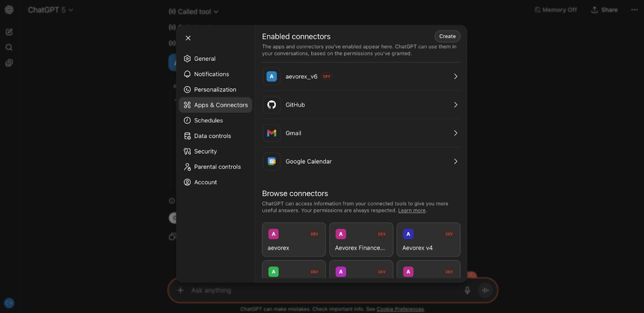The height and width of the screenshot is (313, 644).
Task: Click the Create connector button
Action: [448, 36]
